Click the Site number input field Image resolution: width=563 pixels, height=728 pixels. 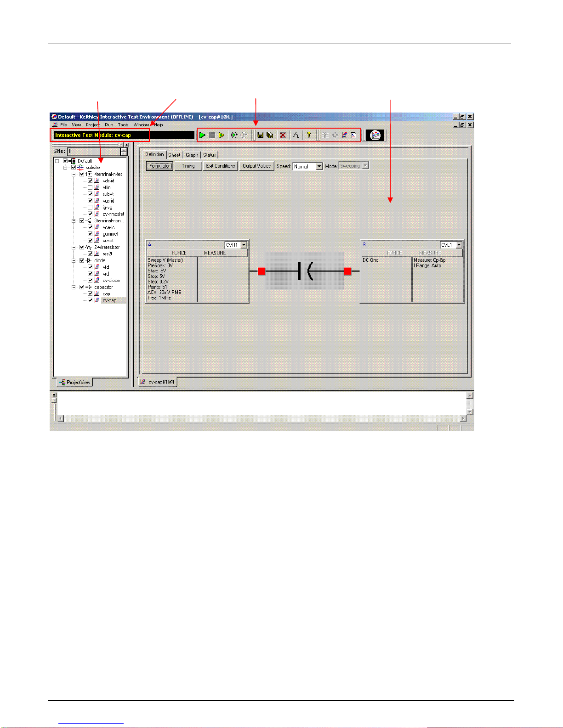[x=94, y=151]
